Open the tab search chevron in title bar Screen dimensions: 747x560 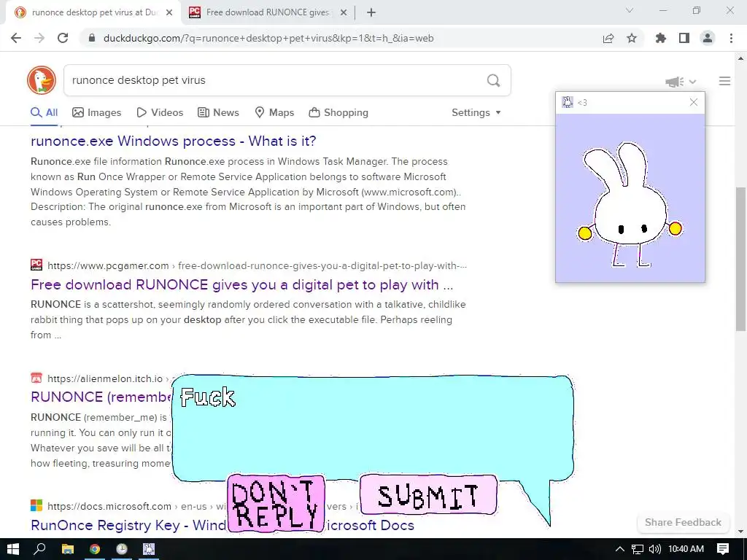tap(630, 10)
